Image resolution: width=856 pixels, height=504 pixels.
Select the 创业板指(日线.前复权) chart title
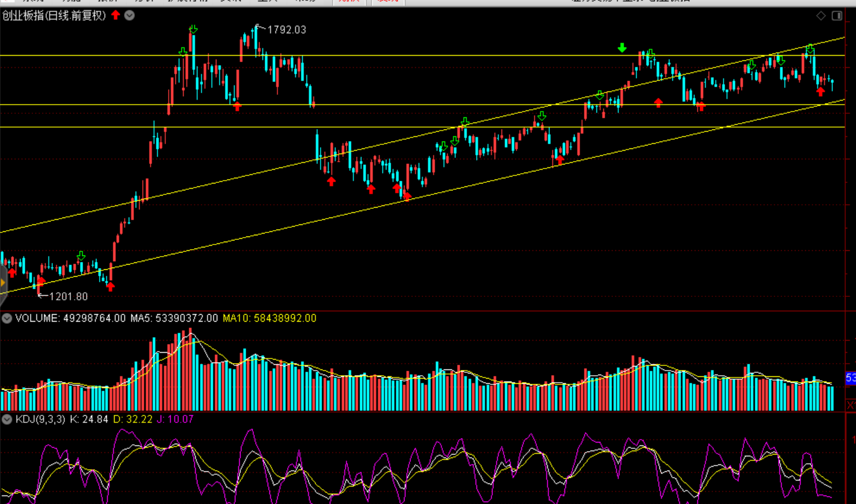(x=54, y=16)
